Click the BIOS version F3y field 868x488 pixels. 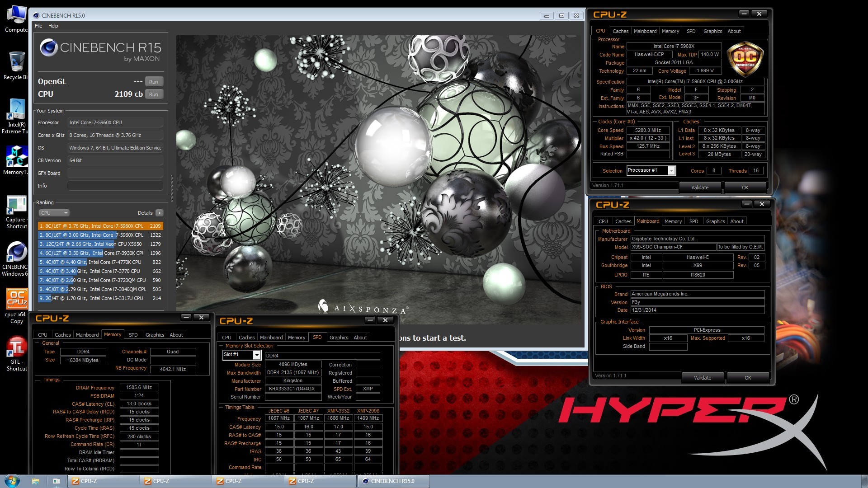[x=697, y=302]
